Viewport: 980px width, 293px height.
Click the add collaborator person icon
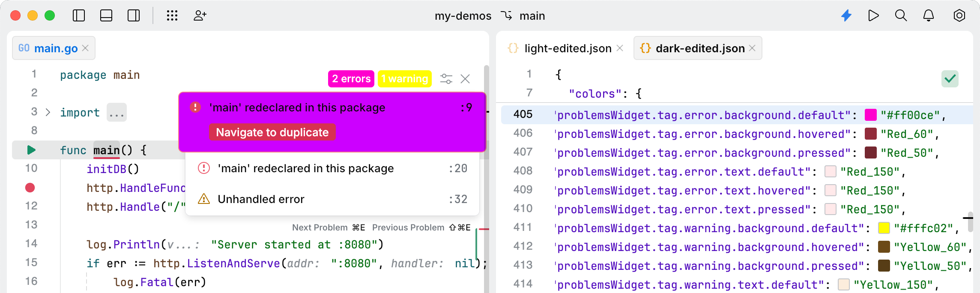click(200, 16)
